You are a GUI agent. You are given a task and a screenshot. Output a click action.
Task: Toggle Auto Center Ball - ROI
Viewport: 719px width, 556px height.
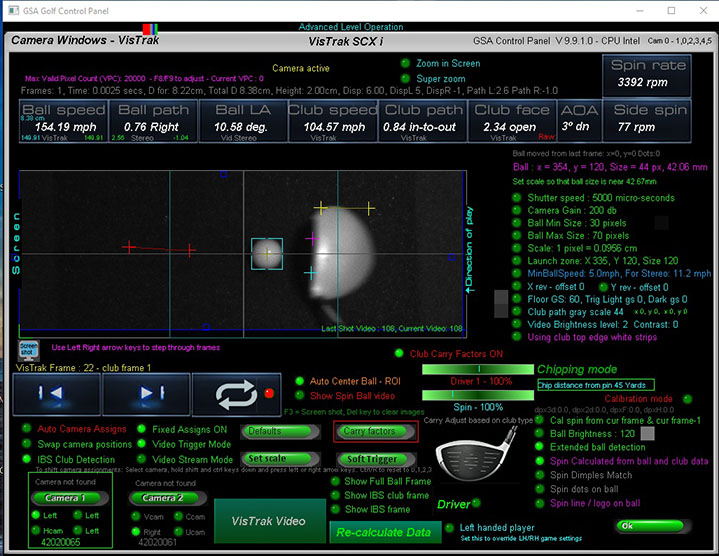[x=299, y=381]
